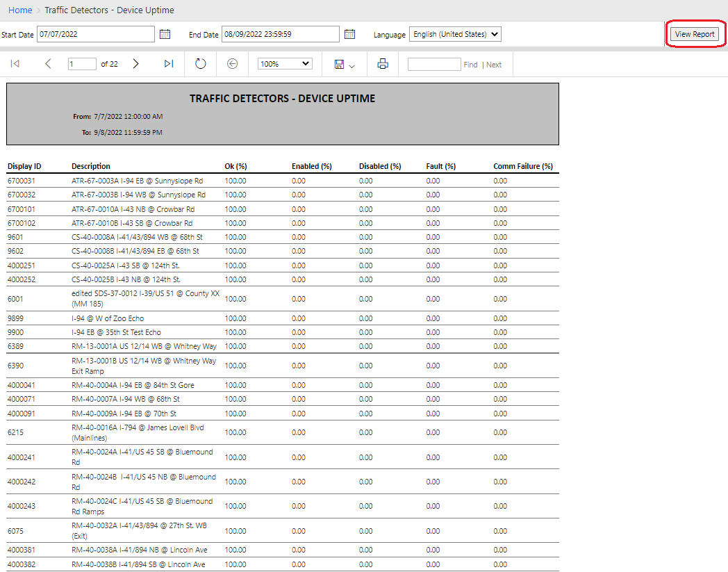728x572 pixels.
Task: Click ATR-67-0010A I-43 NB @ Crowbar Rd
Action: tap(133, 209)
